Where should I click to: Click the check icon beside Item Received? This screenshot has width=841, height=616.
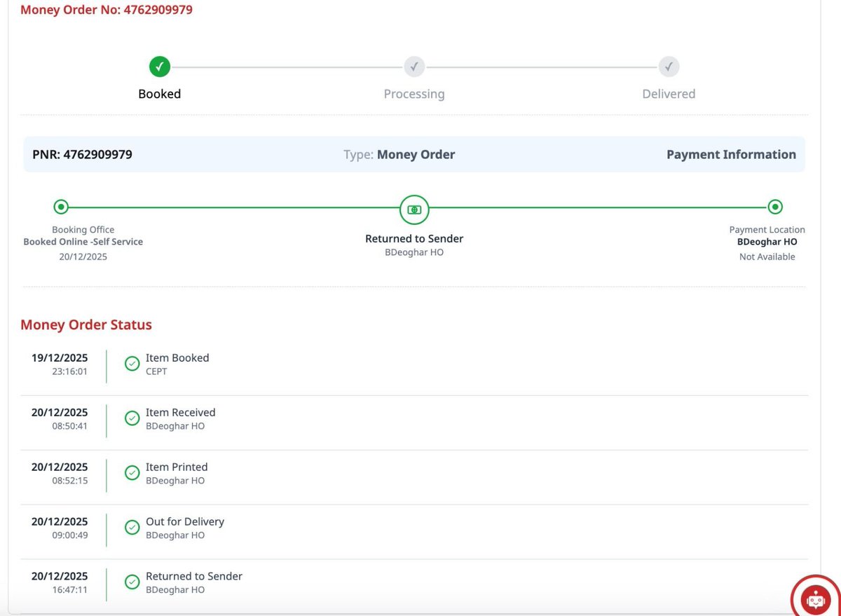132,418
